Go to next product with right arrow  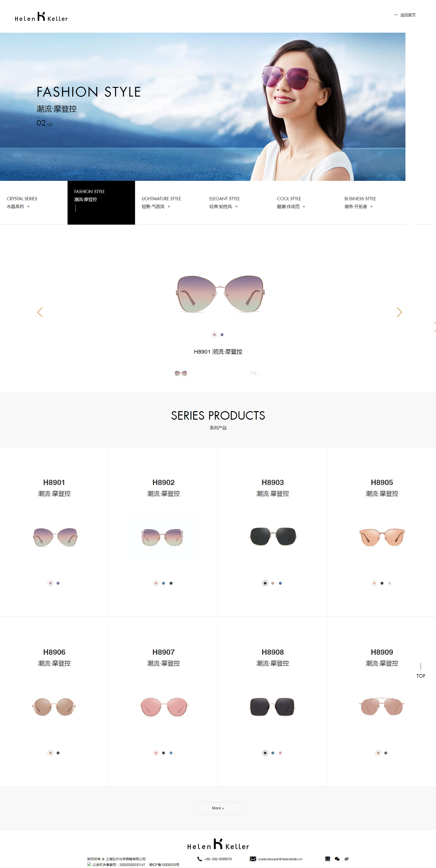click(x=399, y=312)
